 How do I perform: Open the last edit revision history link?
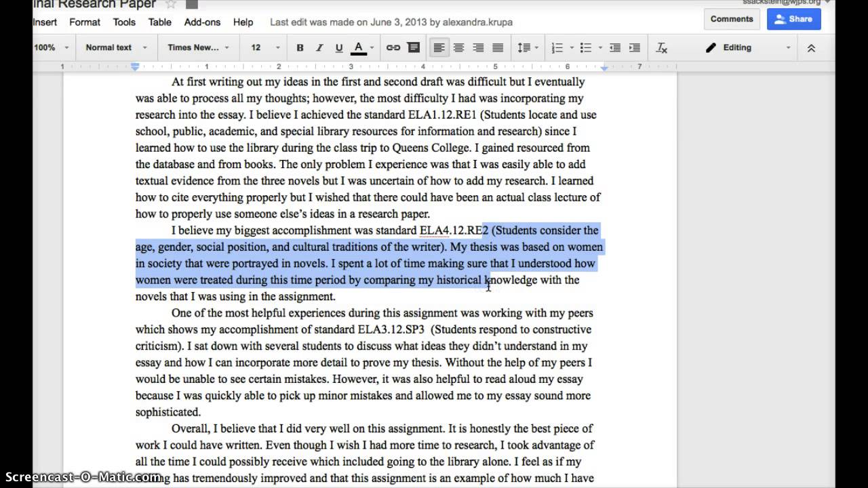(x=391, y=22)
